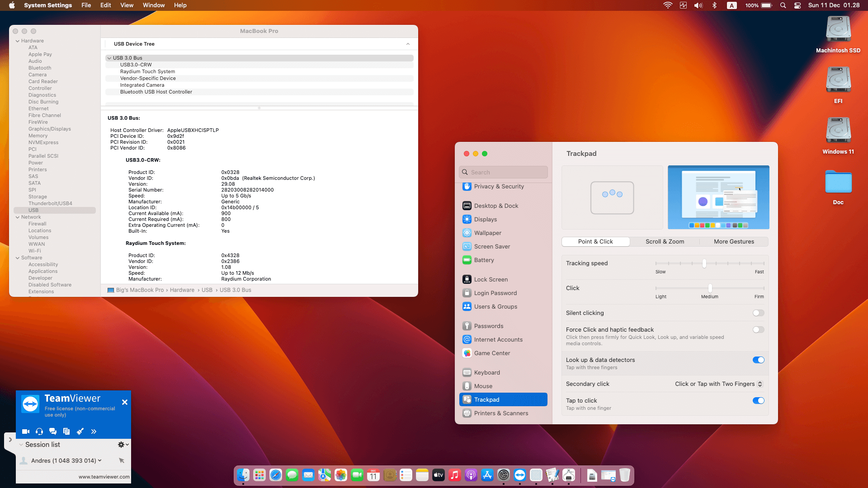Adjust the Click firmness slider
Screen dimensions: 868x488
(x=710, y=288)
